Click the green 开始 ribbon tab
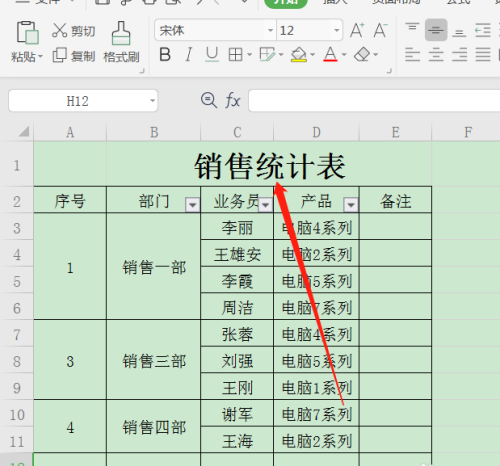The width and height of the screenshot is (500, 466). (286, 2)
